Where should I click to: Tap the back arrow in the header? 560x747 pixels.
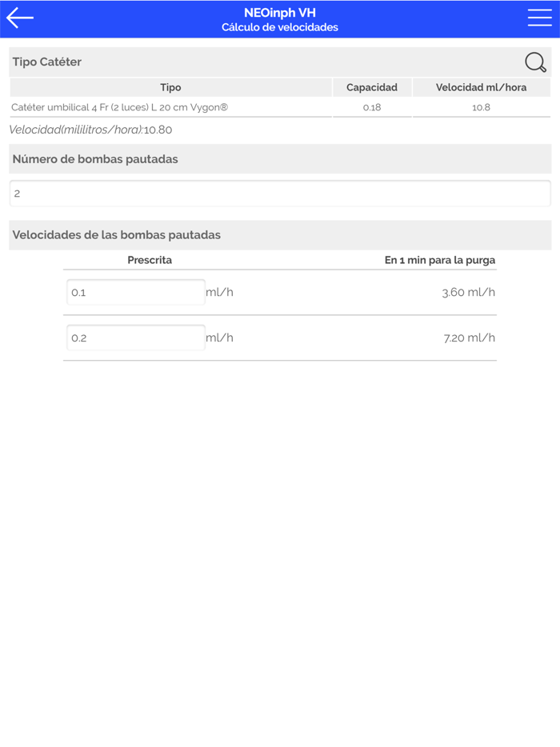click(x=20, y=18)
